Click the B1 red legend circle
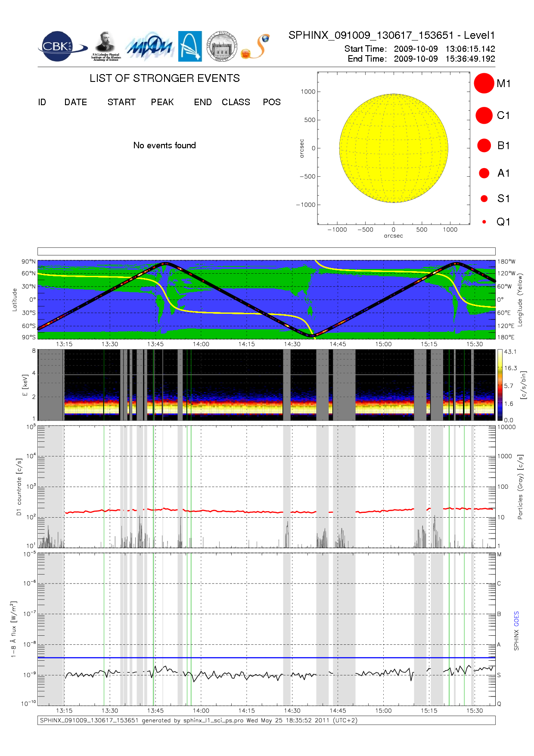 tap(484, 145)
